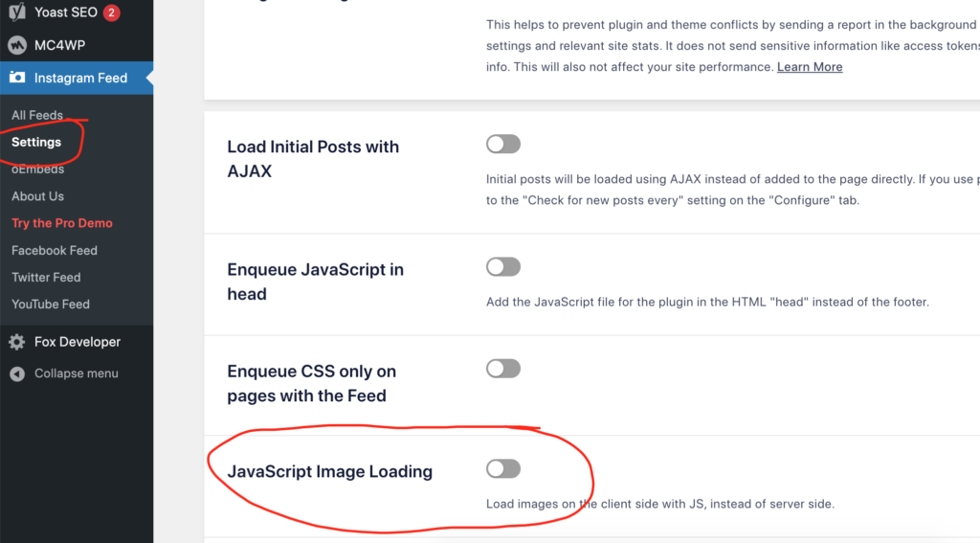980x543 pixels.
Task: Open Try the Pro Demo link
Action: (62, 223)
